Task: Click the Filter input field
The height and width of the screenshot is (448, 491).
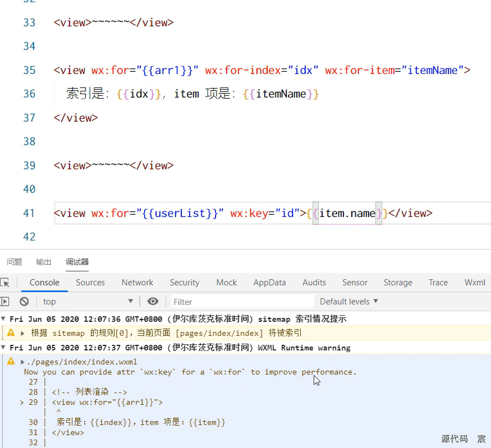Action: (x=242, y=302)
